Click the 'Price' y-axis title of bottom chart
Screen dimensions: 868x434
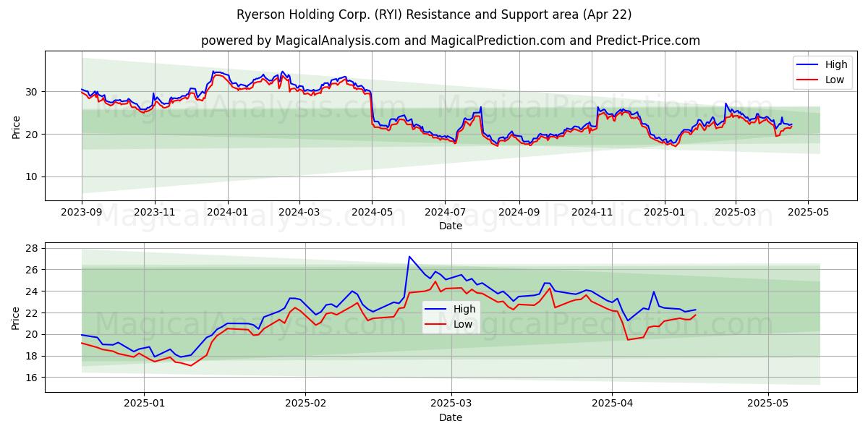pos(16,318)
